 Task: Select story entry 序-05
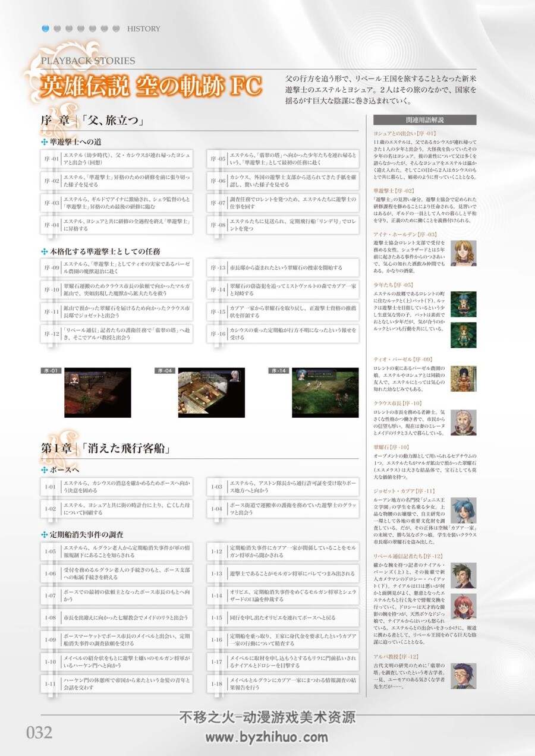(x=283, y=159)
